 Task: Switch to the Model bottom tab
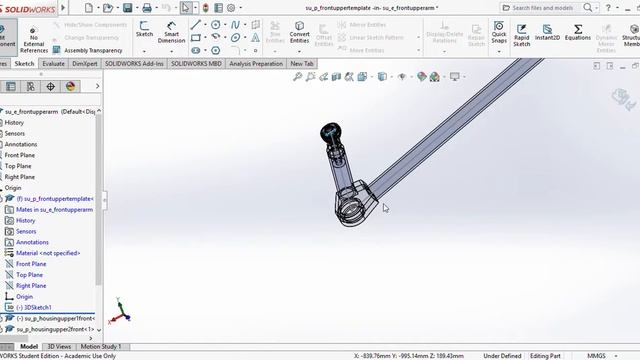click(29, 347)
